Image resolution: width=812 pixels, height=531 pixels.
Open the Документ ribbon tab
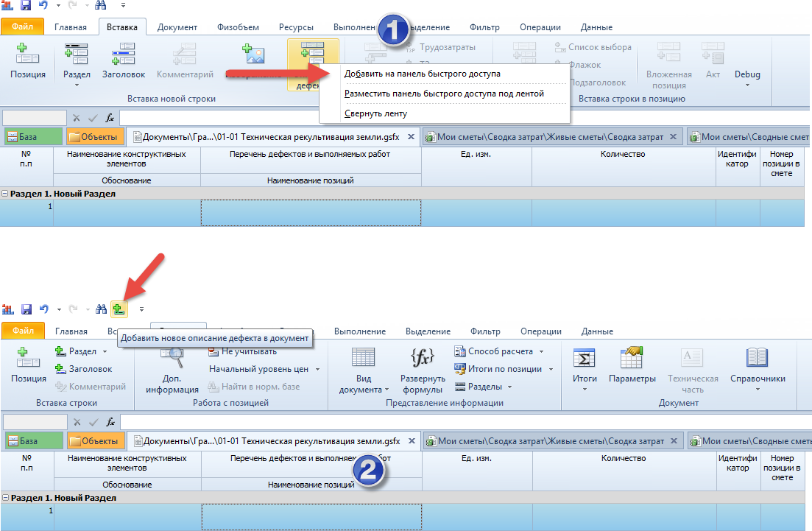pyautogui.click(x=177, y=27)
